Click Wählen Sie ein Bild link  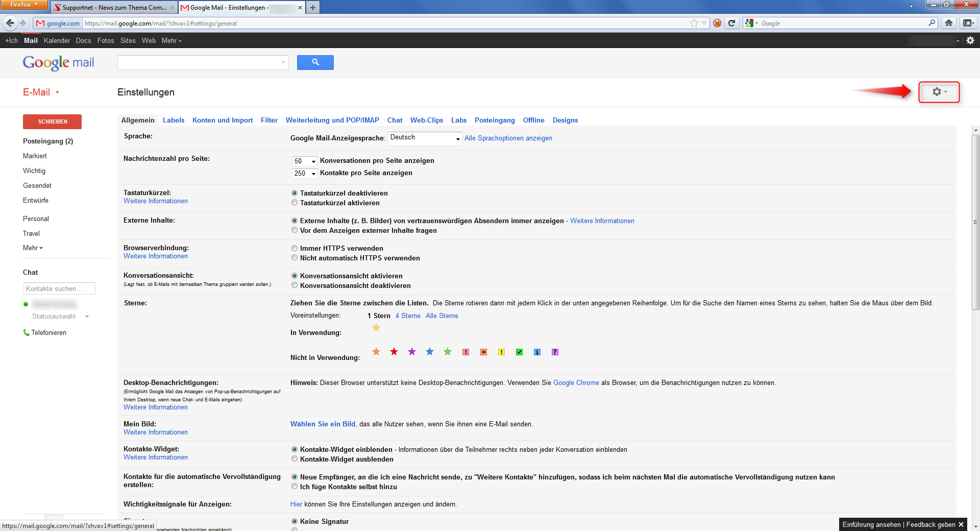pos(323,424)
